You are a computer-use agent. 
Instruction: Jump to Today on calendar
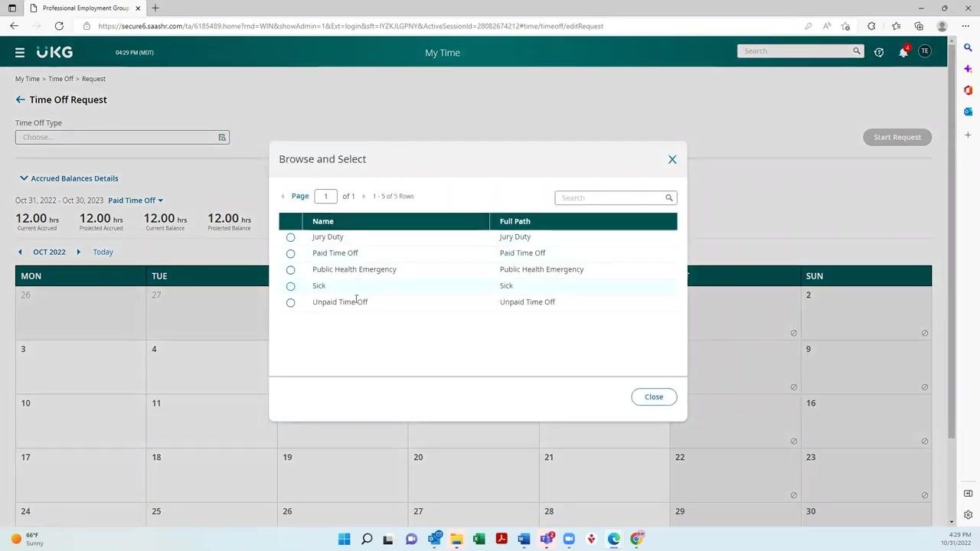[x=103, y=252]
